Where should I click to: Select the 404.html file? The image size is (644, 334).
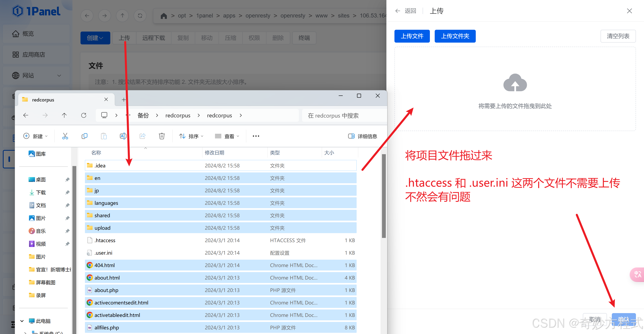(221, 265)
